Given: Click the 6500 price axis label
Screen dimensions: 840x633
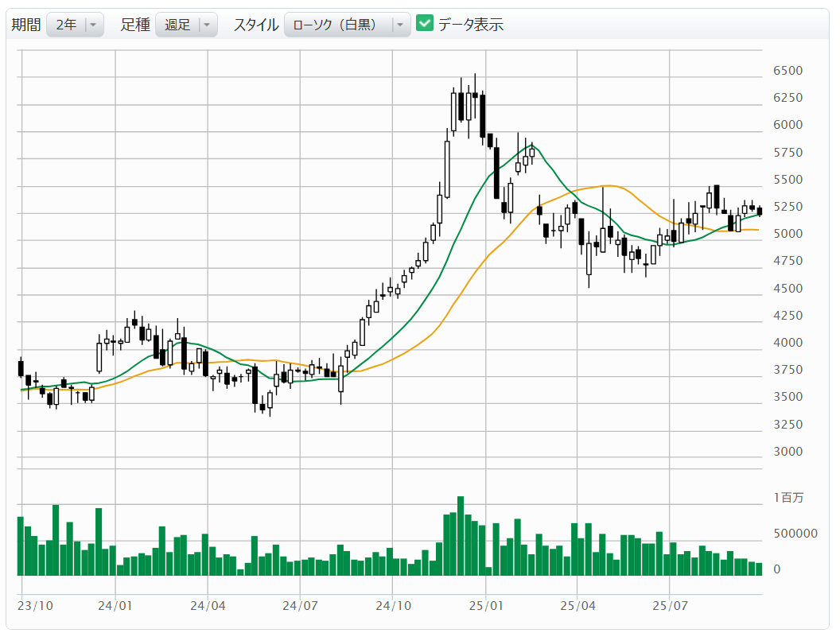Looking at the screenshot, I should pos(787,70).
